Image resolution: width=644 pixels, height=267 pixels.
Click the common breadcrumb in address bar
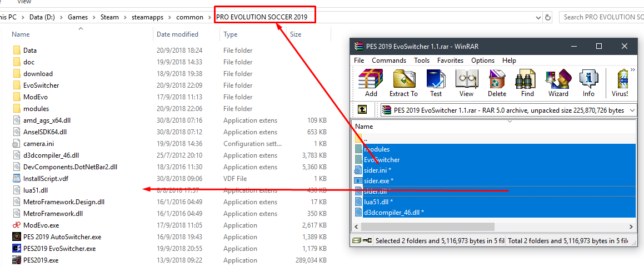click(189, 17)
